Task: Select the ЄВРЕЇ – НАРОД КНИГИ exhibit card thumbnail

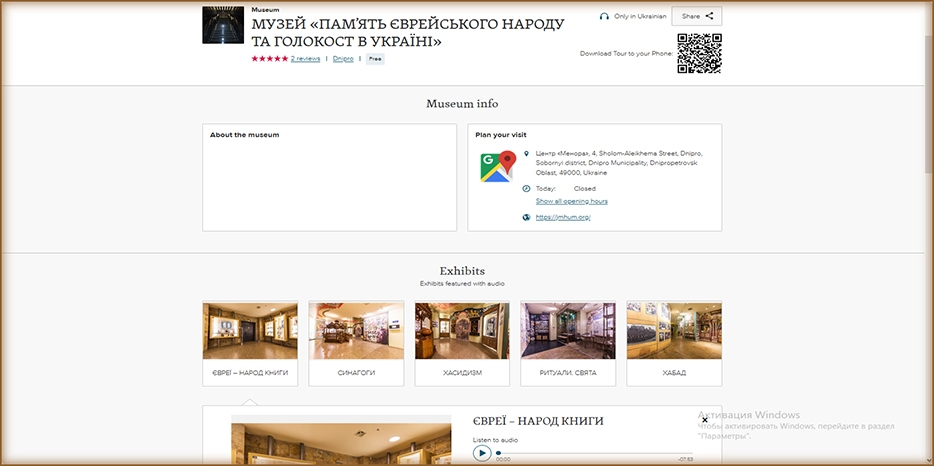Action: (250, 330)
